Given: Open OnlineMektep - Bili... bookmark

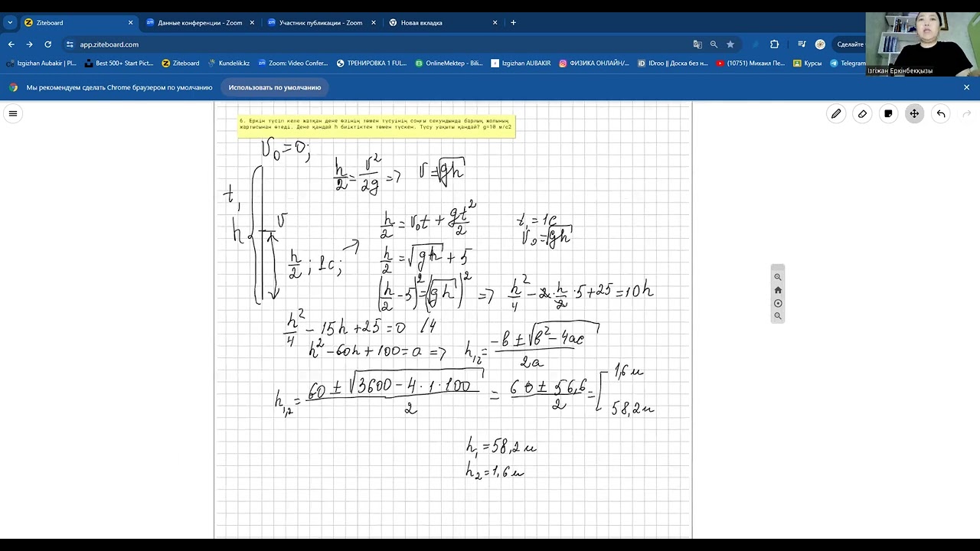Looking at the screenshot, I should 449,64.
